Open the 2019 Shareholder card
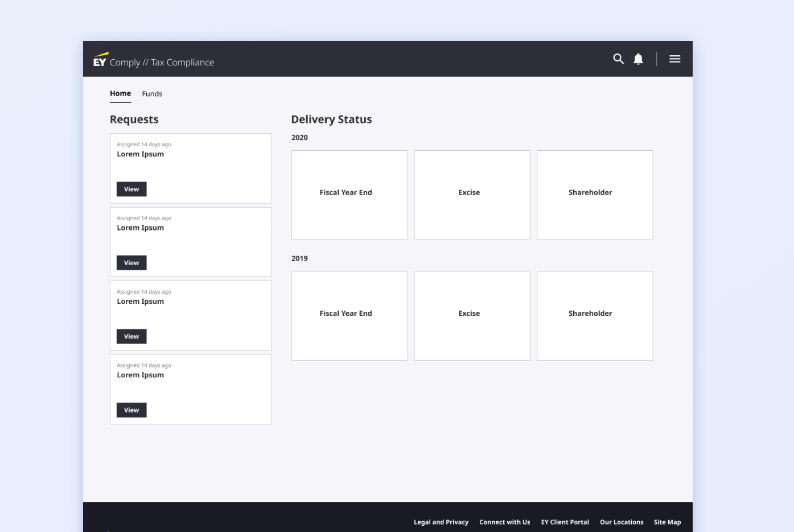 595,316
